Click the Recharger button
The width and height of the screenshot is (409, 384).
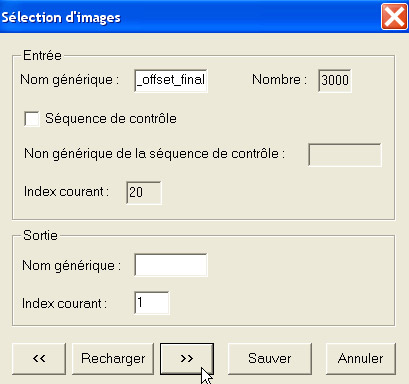tap(113, 359)
